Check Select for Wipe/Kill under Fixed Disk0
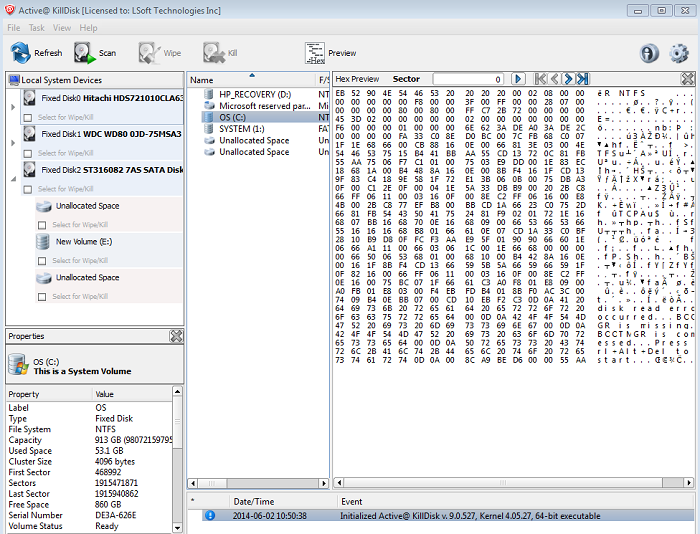Viewport: 700px width, 534px height. (x=29, y=117)
